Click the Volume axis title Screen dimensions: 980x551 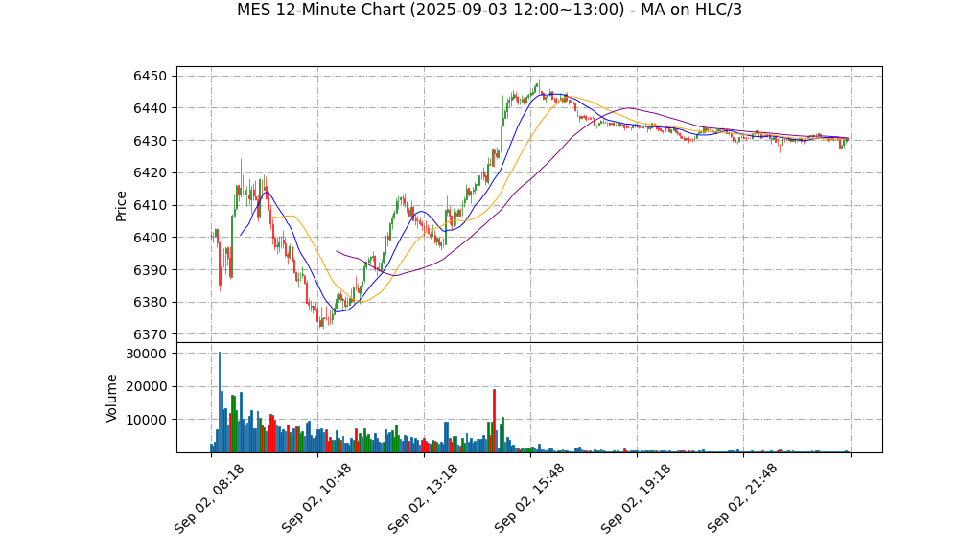(111, 399)
